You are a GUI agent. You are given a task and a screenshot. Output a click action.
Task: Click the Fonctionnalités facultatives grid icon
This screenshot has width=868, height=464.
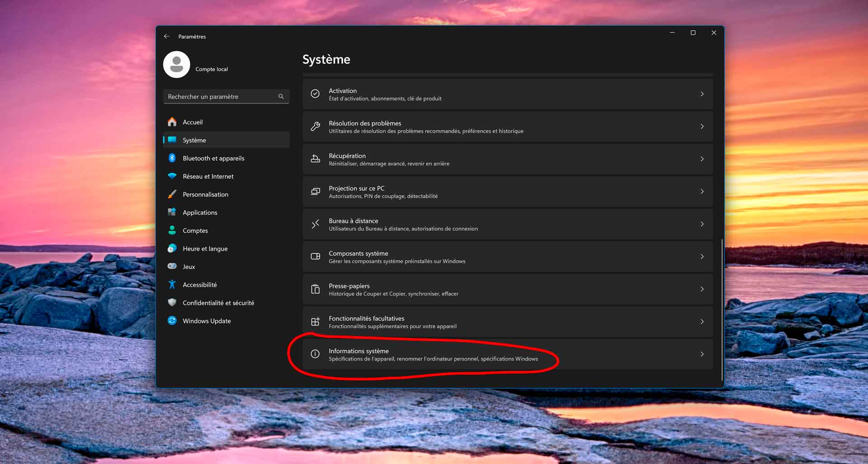[x=315, y=322]
